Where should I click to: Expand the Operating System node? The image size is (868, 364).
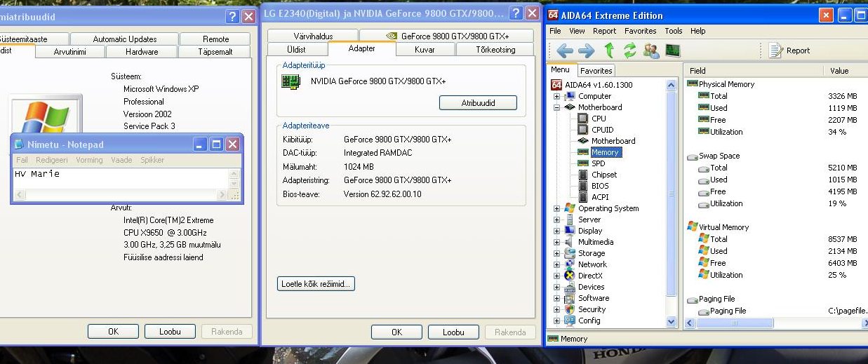[x=557, y=208]
